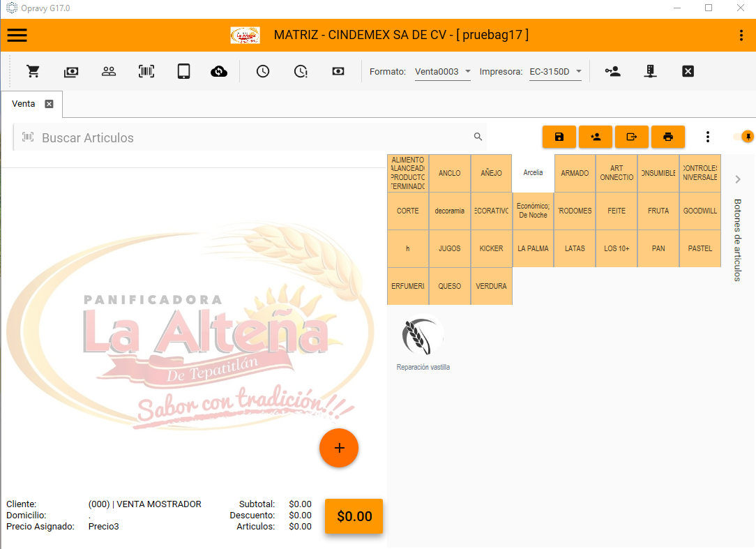Select the PAN category button
This screenshot has width=756, height=549.
[x=658, y=248]
